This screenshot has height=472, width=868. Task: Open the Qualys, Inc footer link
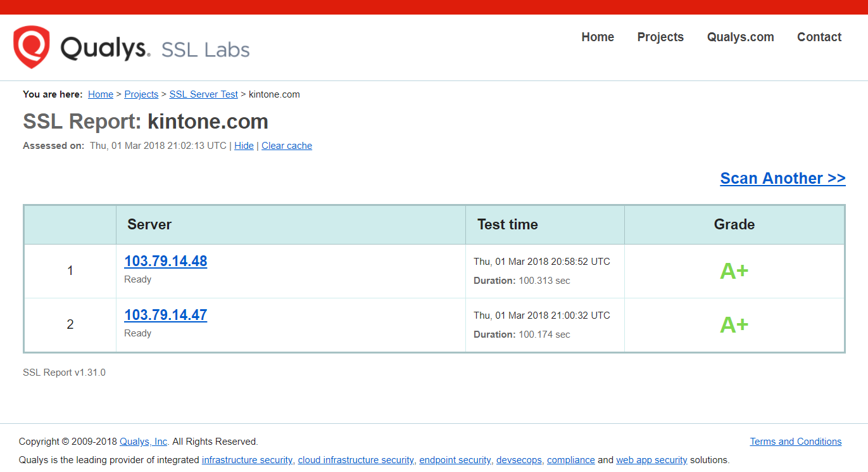(x=144, y=442)
